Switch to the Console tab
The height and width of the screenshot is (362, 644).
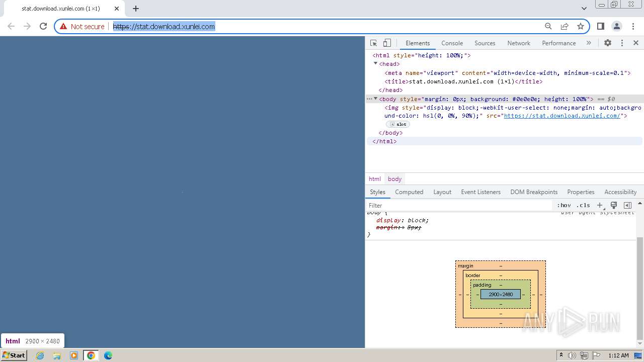(x=452, y=43)
